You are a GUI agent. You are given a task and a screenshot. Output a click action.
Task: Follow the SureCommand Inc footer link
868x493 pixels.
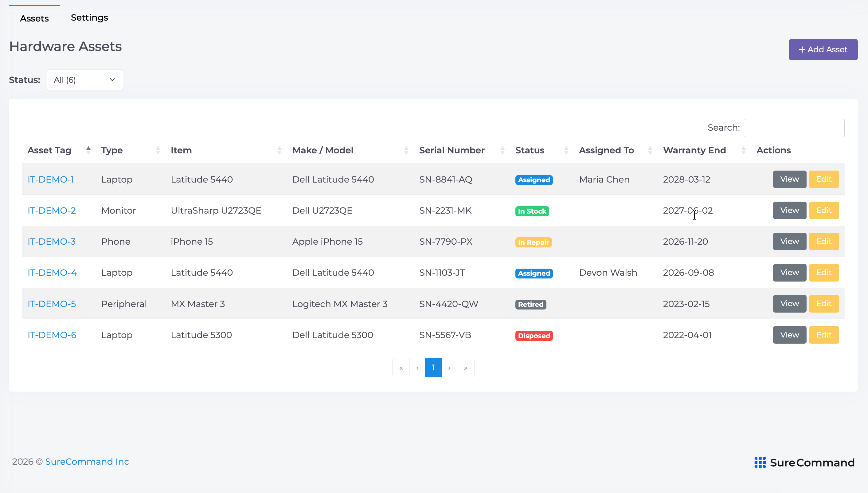(x=87, y=462)
